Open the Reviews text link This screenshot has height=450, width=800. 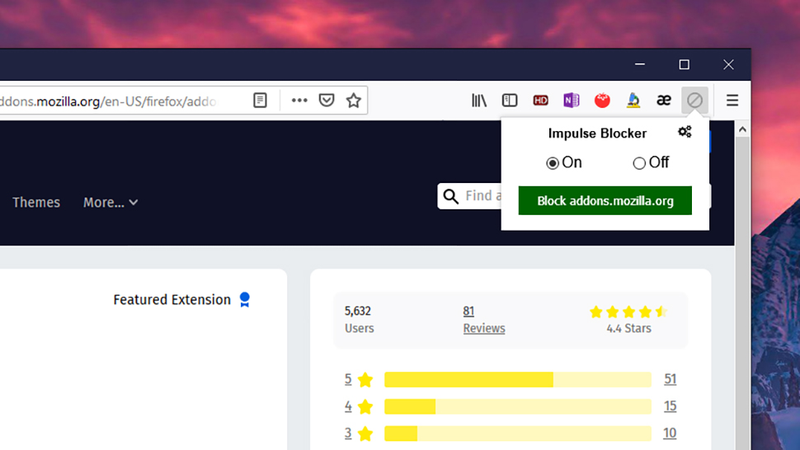(484, 328)
